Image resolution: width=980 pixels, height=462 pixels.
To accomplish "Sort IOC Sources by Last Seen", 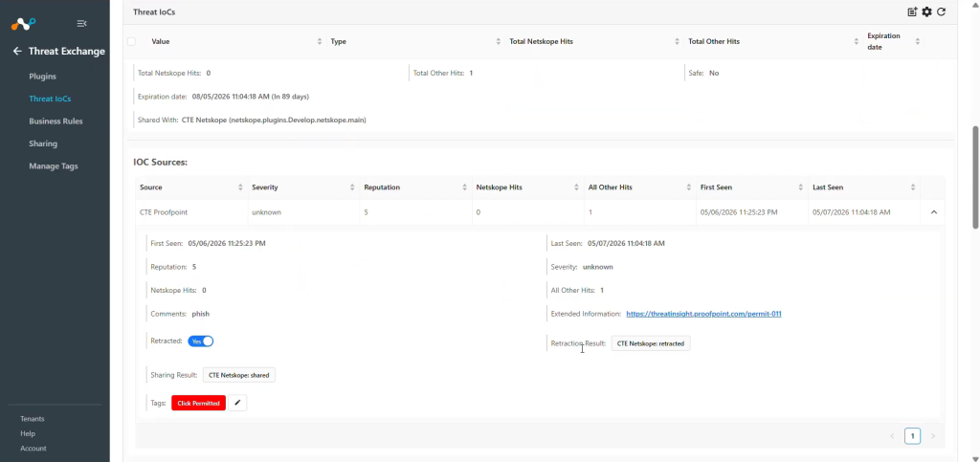I will coord(913,187).
